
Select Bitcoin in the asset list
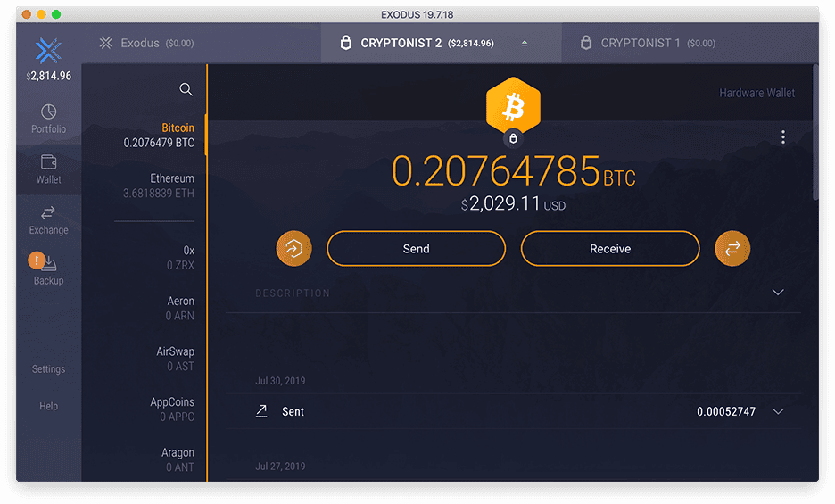tap(159, 136)
